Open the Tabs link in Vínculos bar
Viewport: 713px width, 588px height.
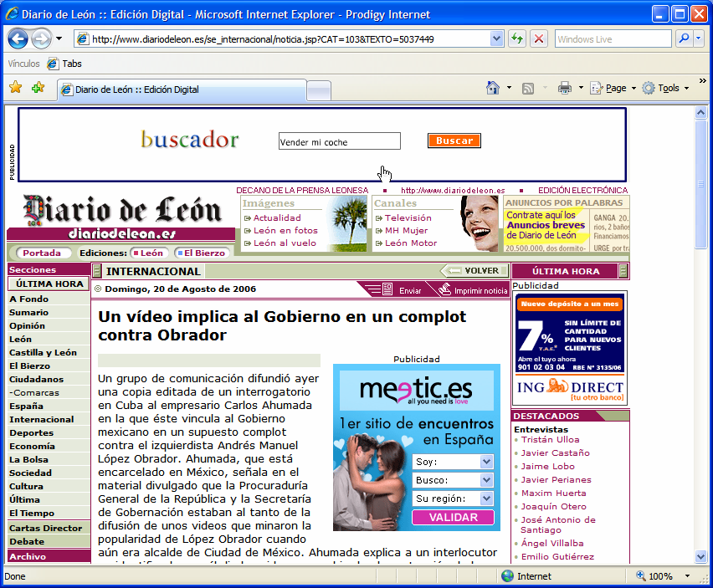pos(64,64)
